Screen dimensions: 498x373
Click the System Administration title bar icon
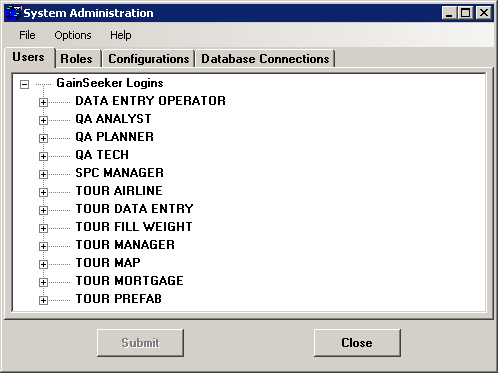coord(14,13)
